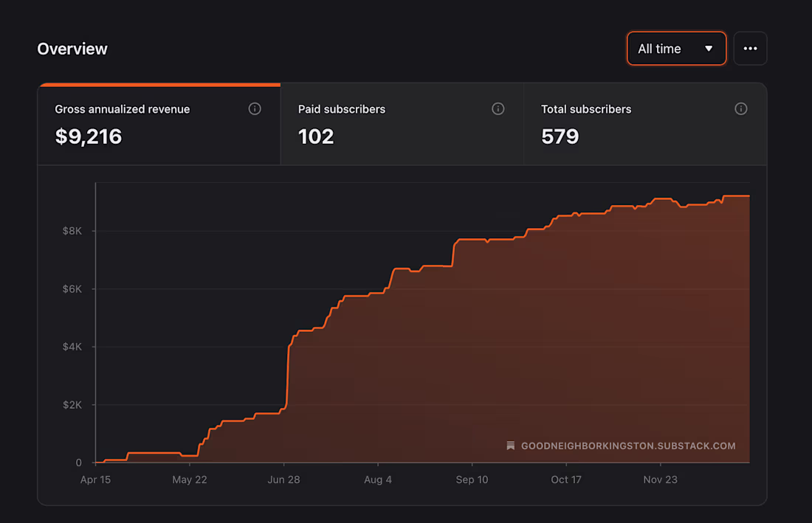Viewport: 812px width, 523px height.
Task: Click the info icon beside Total subscribers
Action: (x=740, y=108)
